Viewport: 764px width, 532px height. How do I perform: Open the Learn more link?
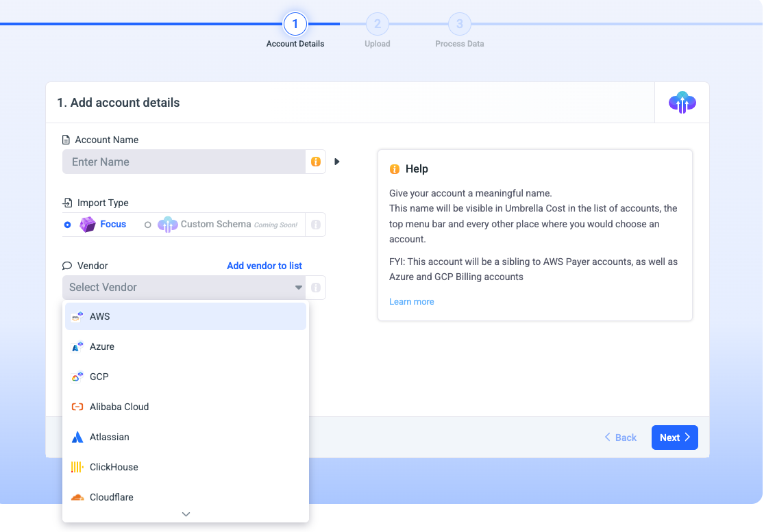click(411, 301)
